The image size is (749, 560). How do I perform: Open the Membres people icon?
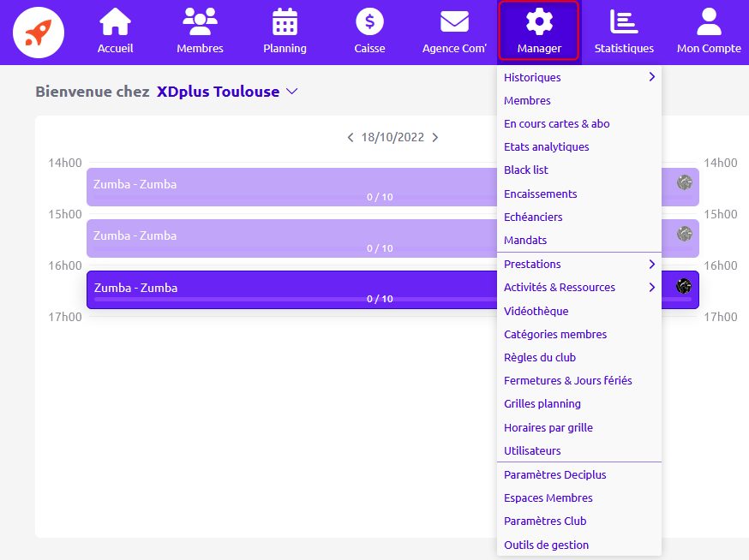click(200, 22)
